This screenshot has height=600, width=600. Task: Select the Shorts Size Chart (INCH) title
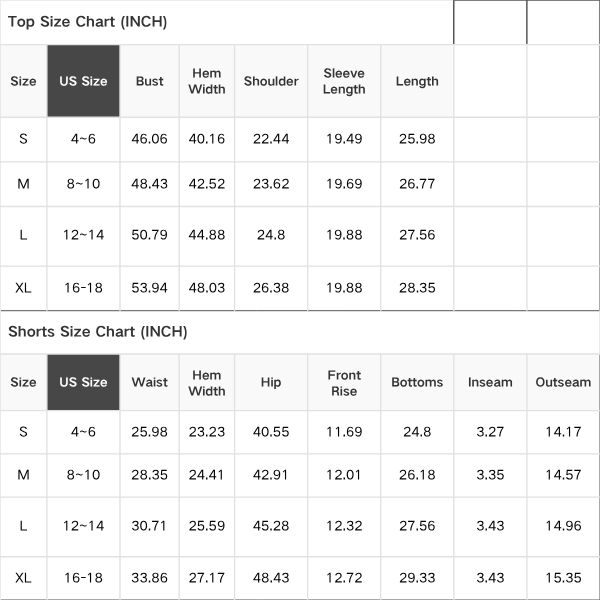tap(98, 332)
